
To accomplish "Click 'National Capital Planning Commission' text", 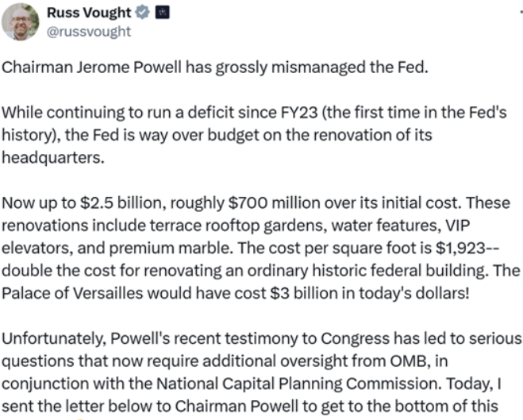I will [x=297, y=384].
